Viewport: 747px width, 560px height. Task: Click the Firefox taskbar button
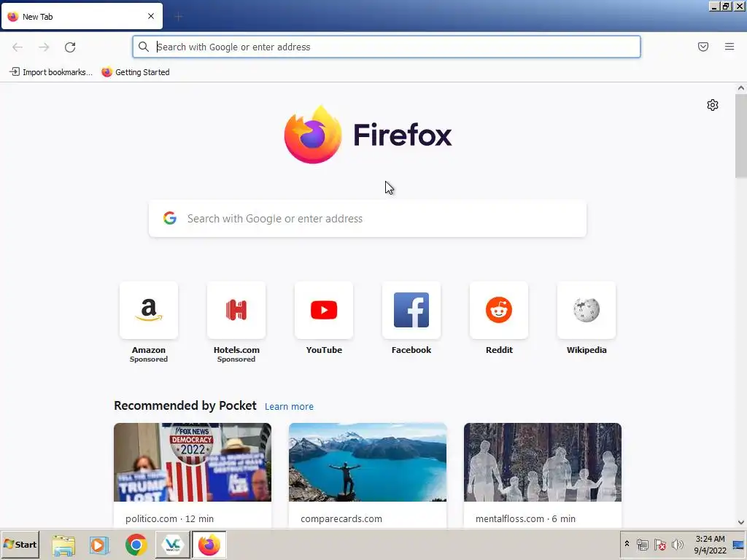[x=209, y=545]
